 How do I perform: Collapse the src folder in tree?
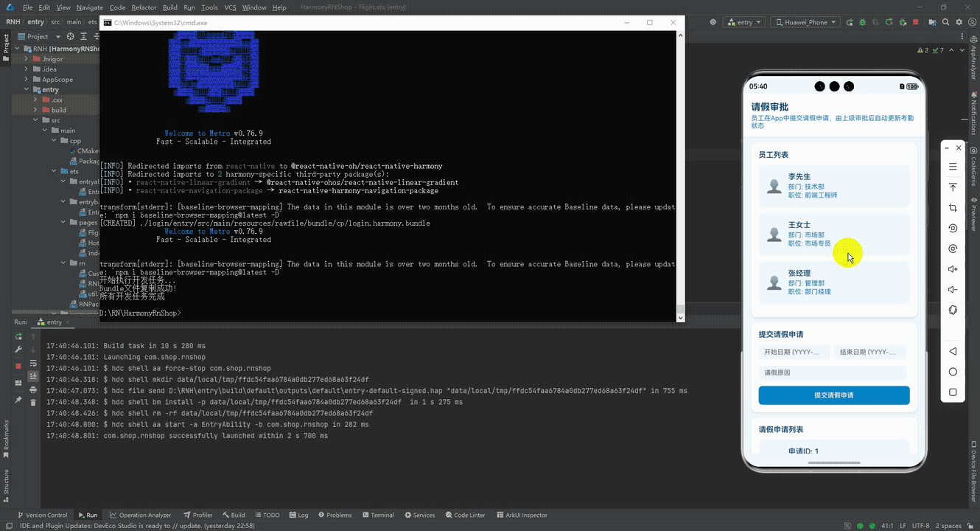click(x=35, y=119)
